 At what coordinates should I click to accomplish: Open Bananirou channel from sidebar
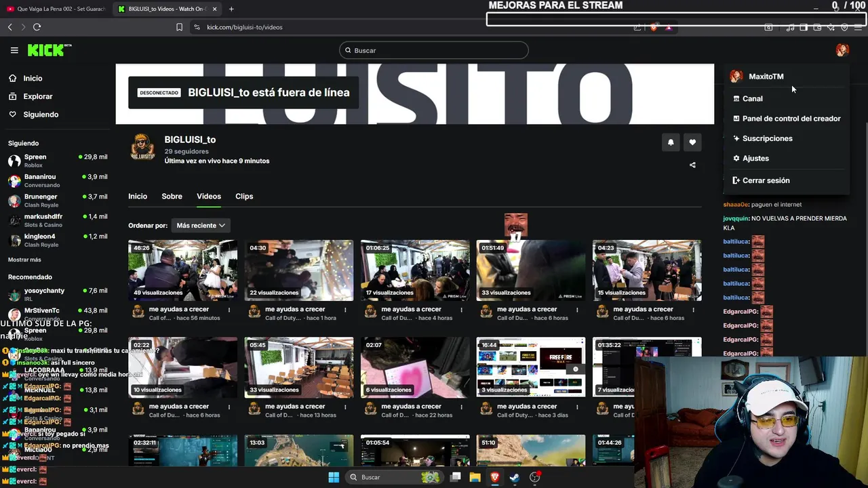point(58,180)
